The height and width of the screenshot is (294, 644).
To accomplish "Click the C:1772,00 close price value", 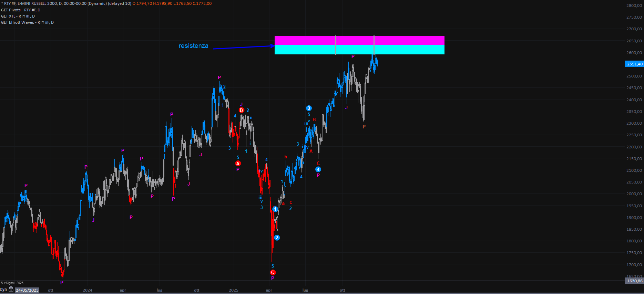I will (x=202, y=3).
